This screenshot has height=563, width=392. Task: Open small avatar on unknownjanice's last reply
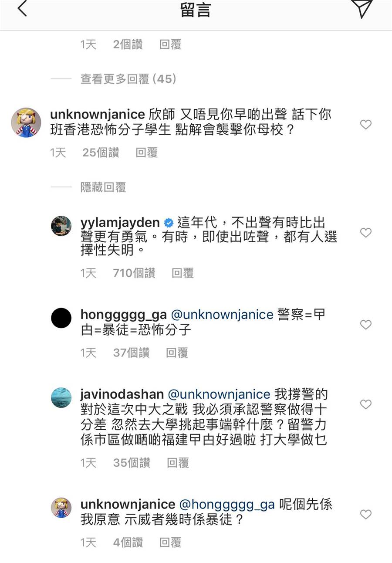coord(61,508)
